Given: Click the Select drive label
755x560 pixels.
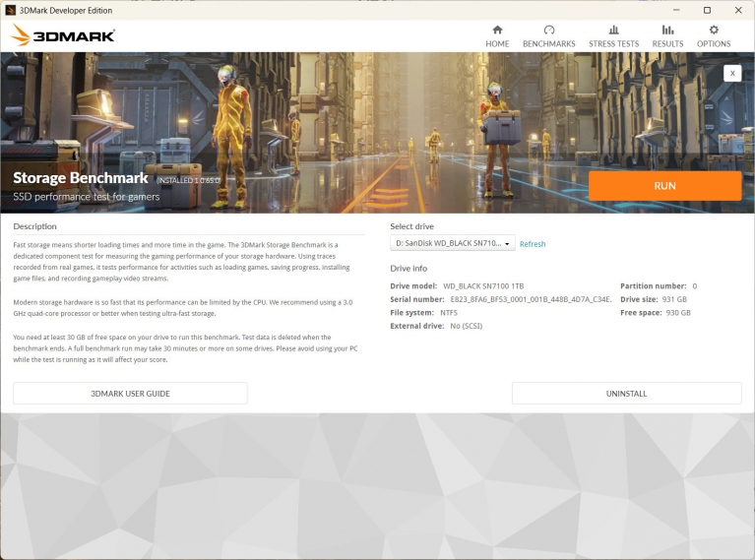Looking at the screenshot, I should [411, 226].
